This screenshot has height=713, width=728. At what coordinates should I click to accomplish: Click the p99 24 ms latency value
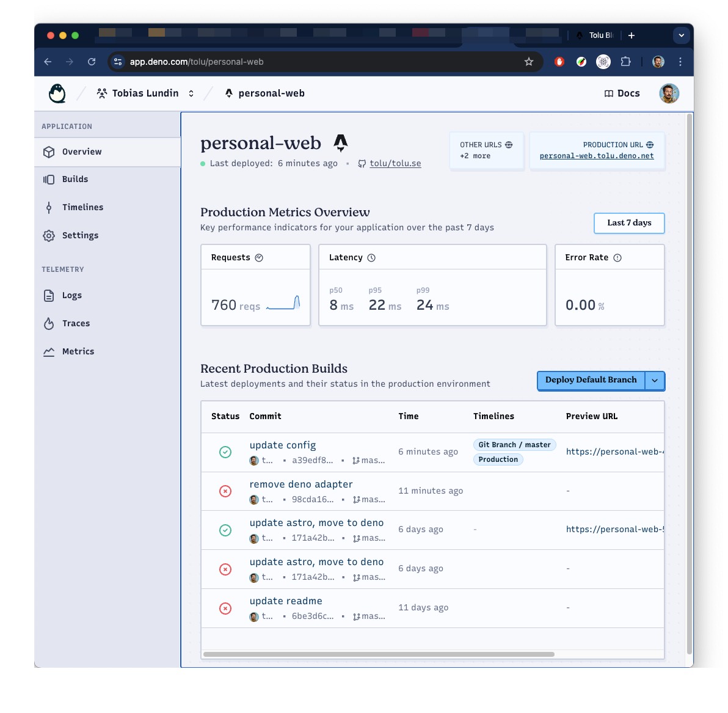[433, 305]
